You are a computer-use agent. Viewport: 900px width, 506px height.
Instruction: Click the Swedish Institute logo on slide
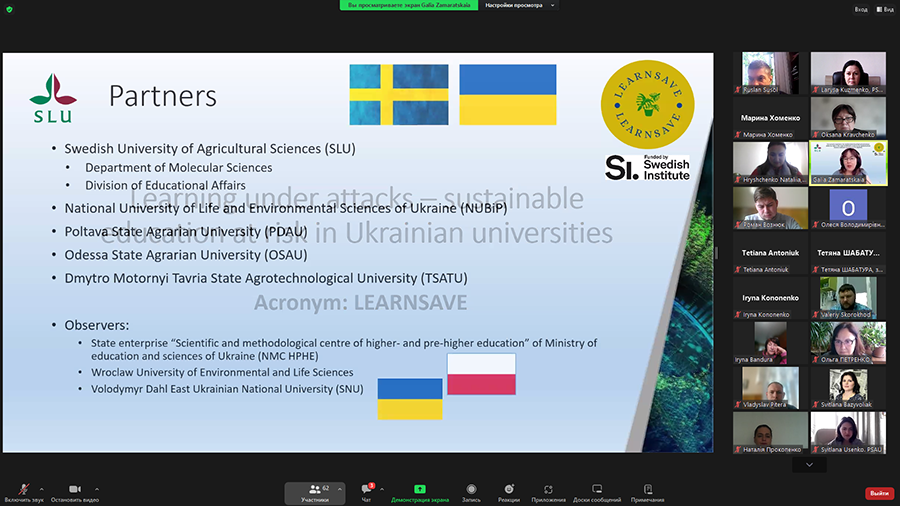coord(647,168)
